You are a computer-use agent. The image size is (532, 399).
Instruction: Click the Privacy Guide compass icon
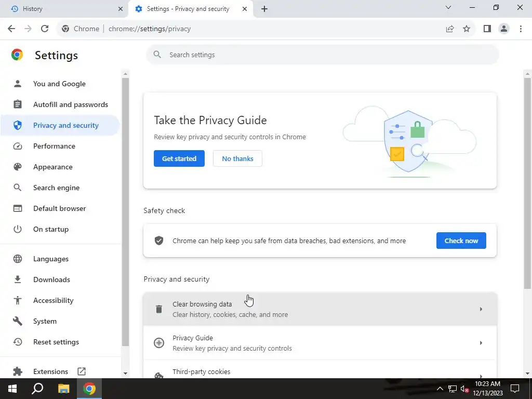coord(159,343)
